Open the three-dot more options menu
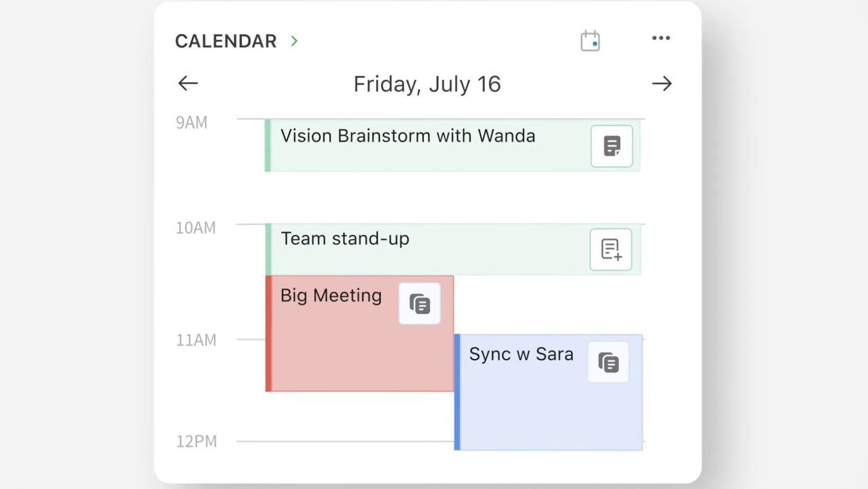868x489 pixels. pos(661,38)
